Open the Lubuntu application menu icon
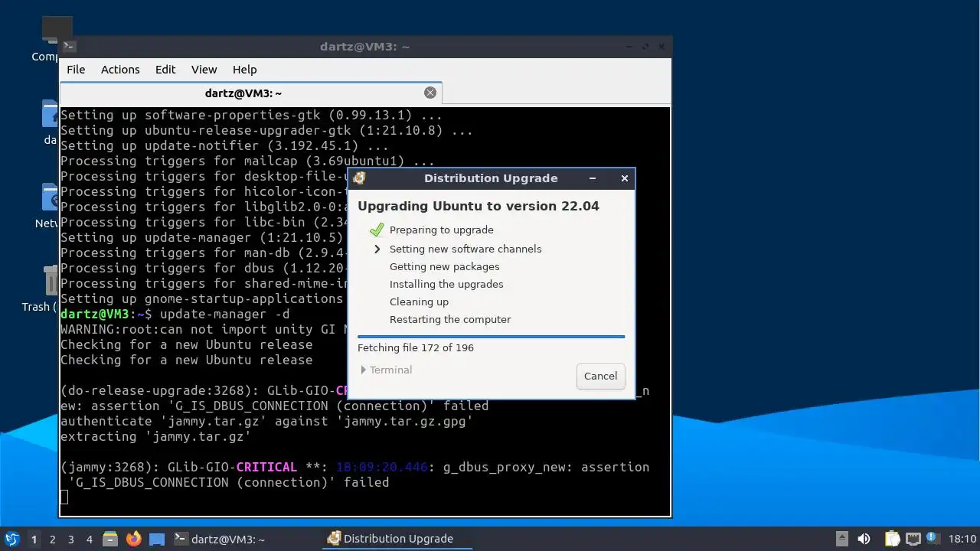980x551 pixels. (11, 539)
